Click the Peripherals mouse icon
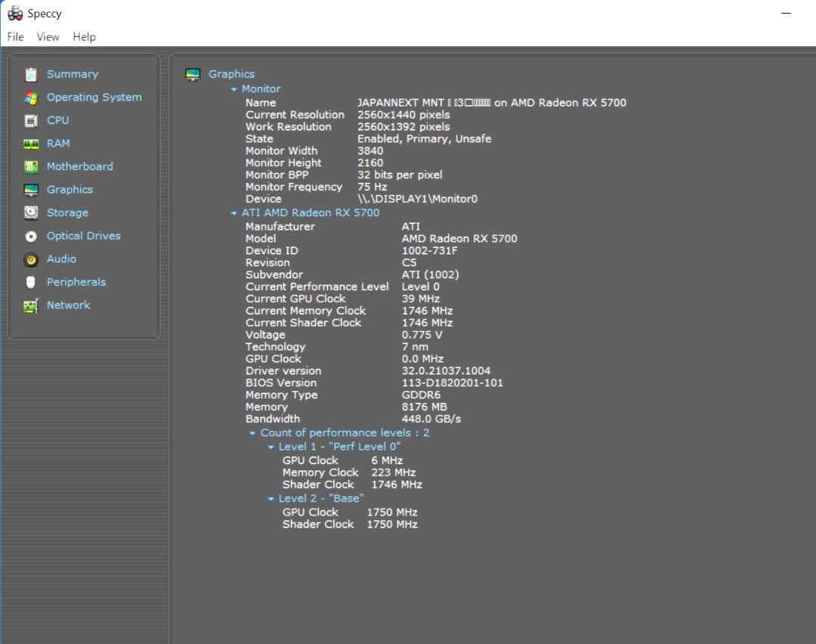 point(30,282)
